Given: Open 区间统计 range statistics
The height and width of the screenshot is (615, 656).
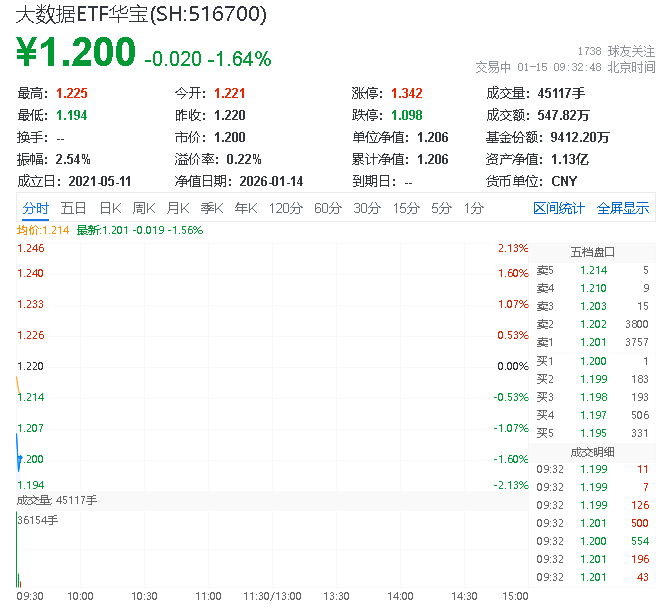Looking at the screenshot, I should pos(559,208).
